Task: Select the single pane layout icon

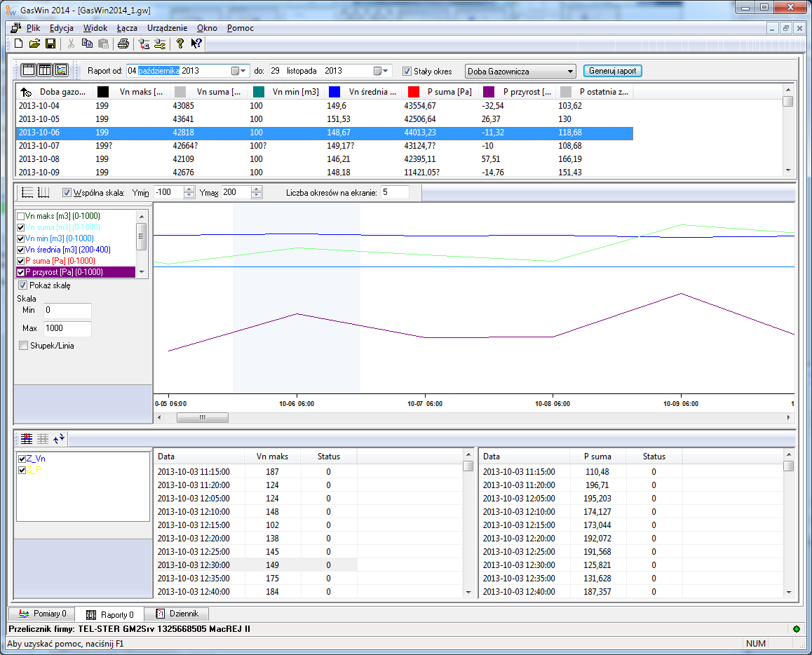Action: point(29,70)
